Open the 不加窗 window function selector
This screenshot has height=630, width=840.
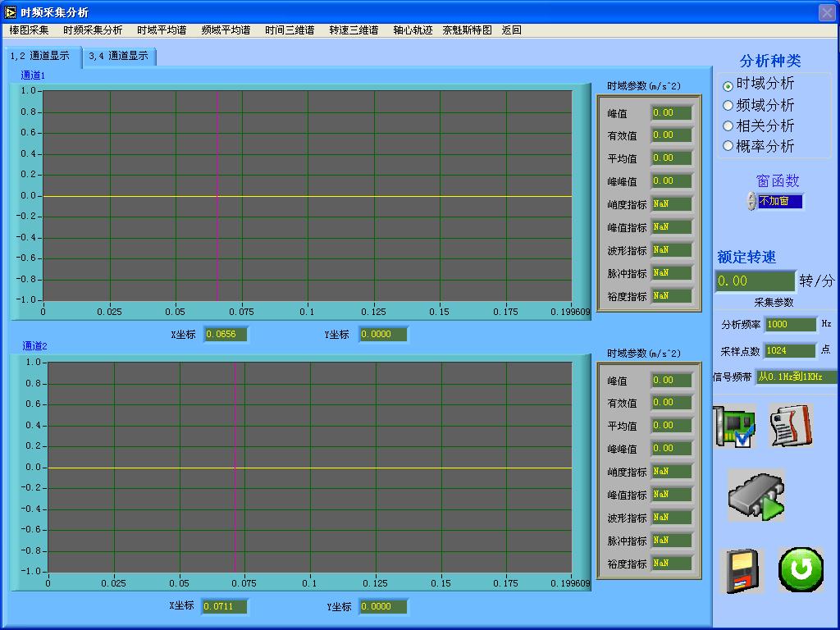click(780, 202)
